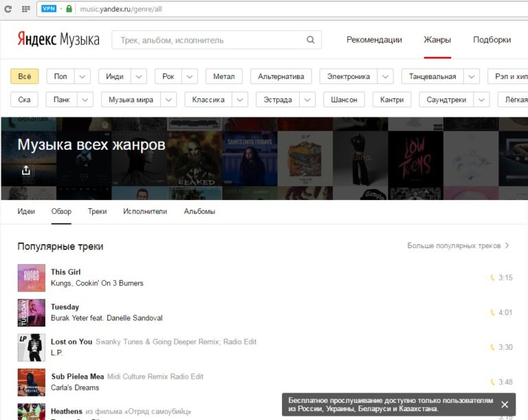Image resolution: width=528 pixels, height=420 pixels.
Task: Select the Рок genre
Action: (168, 76)
